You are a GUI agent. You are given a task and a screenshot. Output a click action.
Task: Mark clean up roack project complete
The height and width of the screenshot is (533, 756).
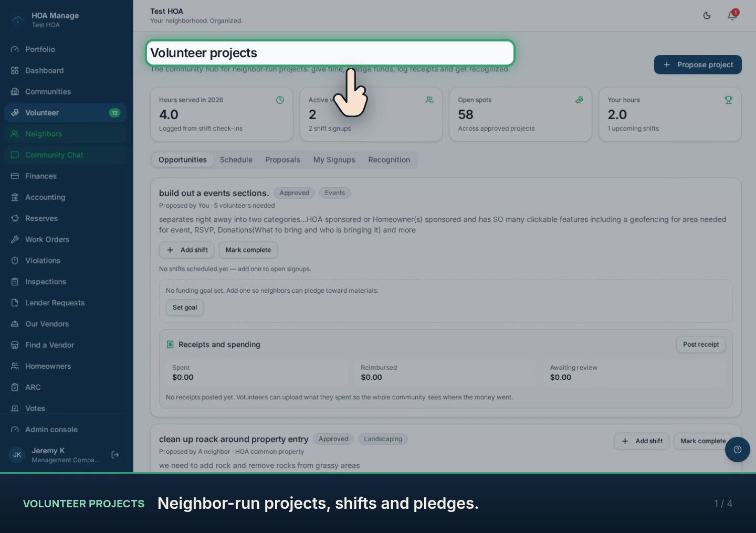coord(703,441)
